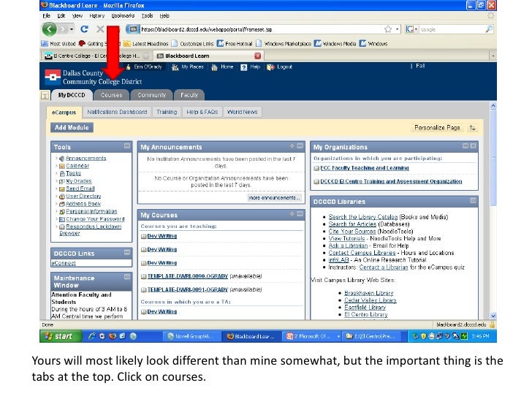Open User Directory link

coord(83,197)
